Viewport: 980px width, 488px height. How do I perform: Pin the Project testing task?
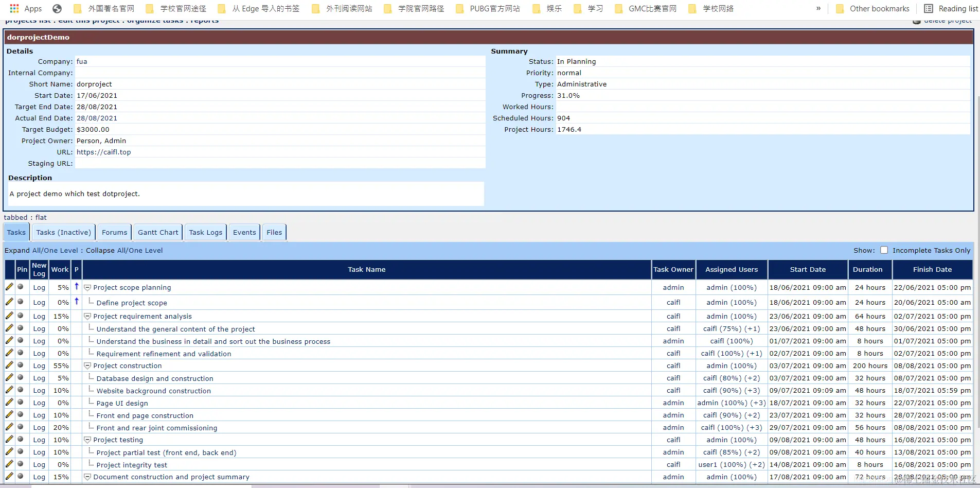click(x=21, y=439)
